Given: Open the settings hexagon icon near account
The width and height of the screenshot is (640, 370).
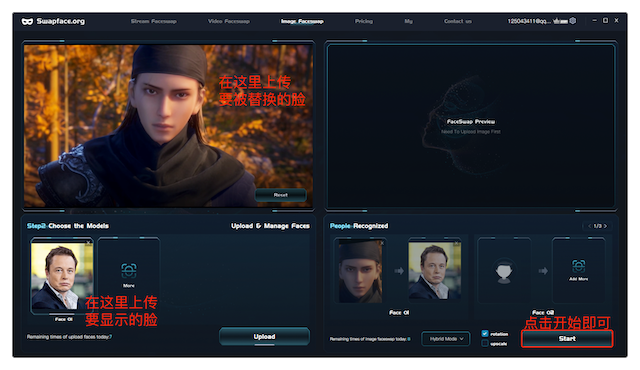Looking at the screenshot, I should [x=573, y=20].
